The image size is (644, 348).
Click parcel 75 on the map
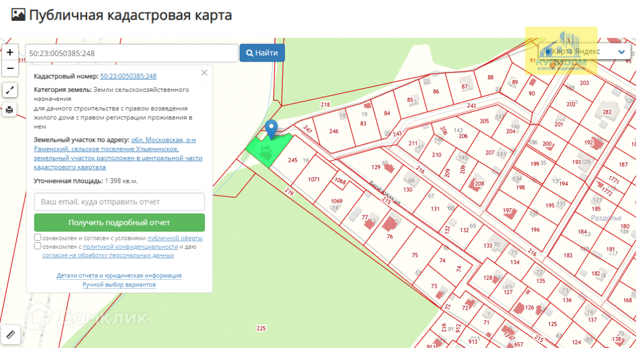(414, 256)
